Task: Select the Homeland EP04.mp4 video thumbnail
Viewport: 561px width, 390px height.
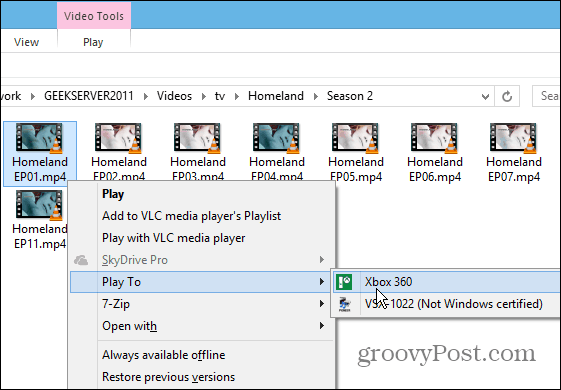Action: tap(277, 138)
